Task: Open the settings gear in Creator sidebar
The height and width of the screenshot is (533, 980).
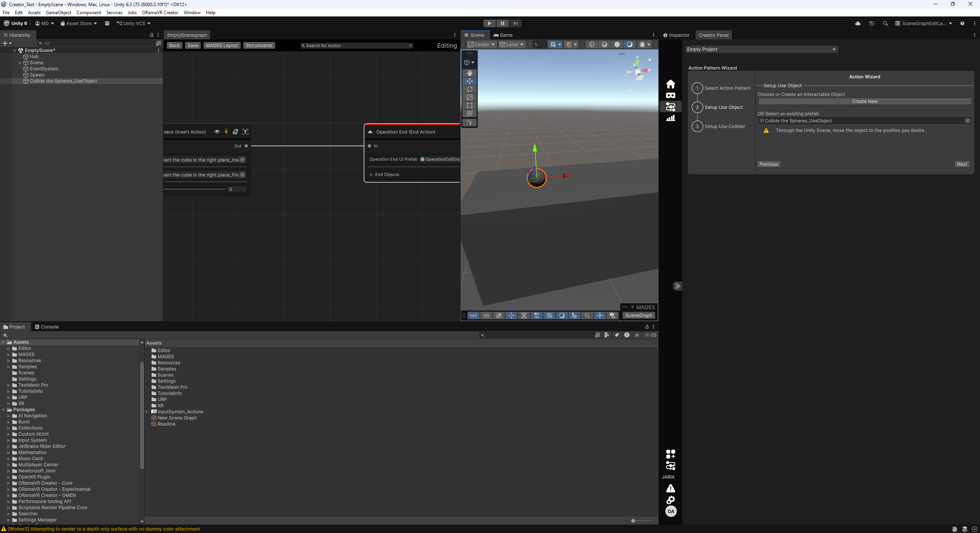Action: 671,500
